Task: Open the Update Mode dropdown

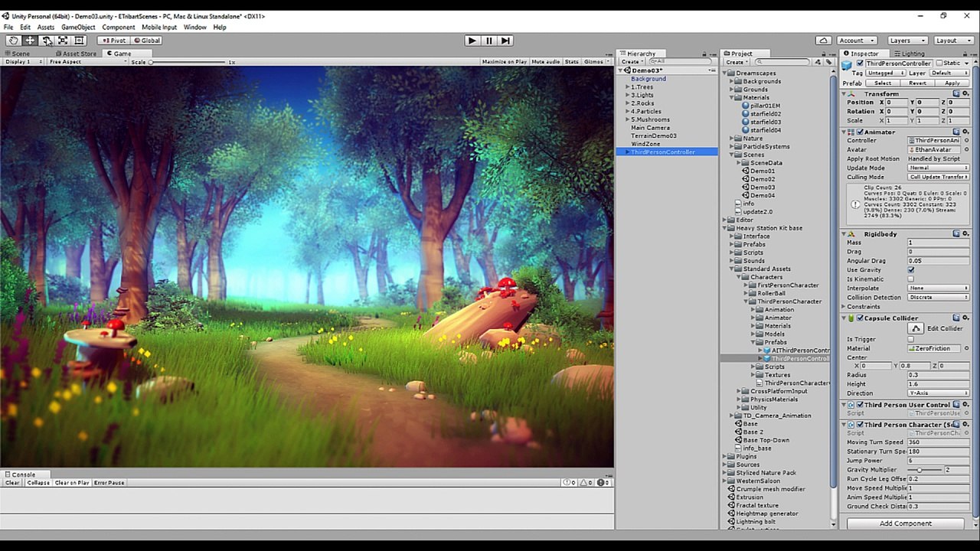Action: tap(939, 168)
